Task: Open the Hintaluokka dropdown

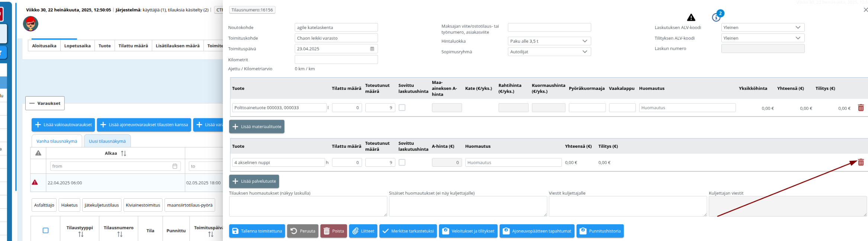Action: [549, 41]
